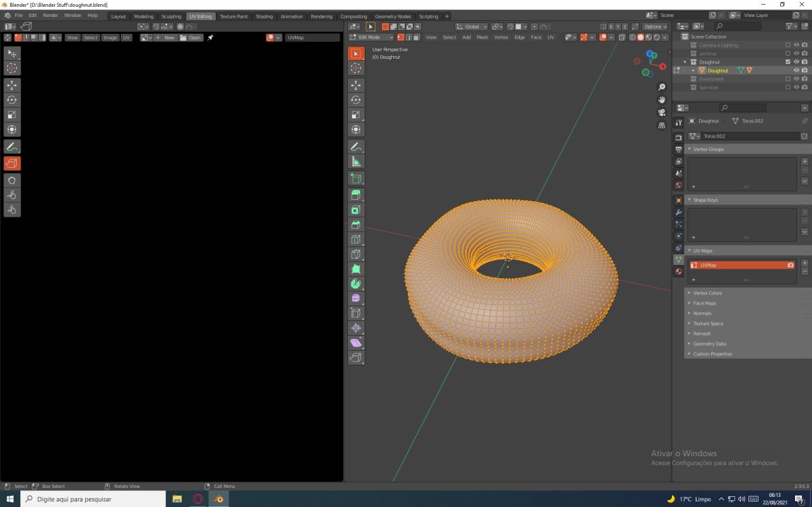The height and width of the screenshot is (507, 812).
Task: Select the Scale tool in UV editor
Action: point(12,114)
